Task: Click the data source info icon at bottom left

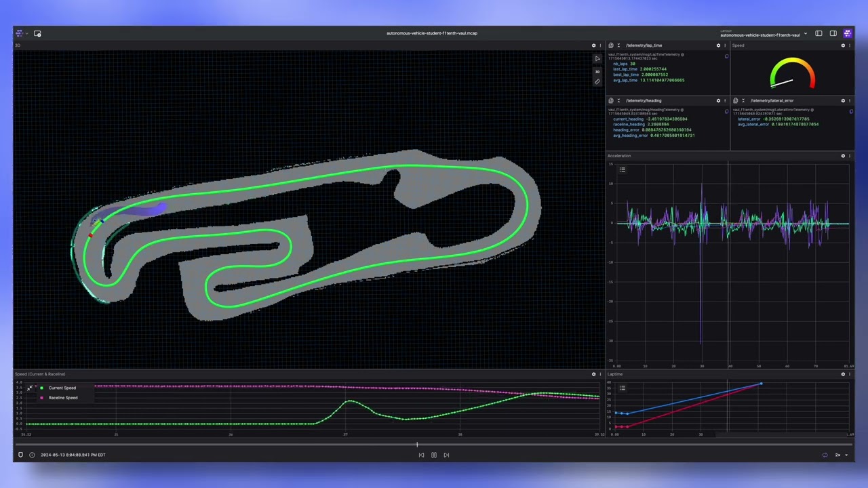Action: [x=32, y=455]
